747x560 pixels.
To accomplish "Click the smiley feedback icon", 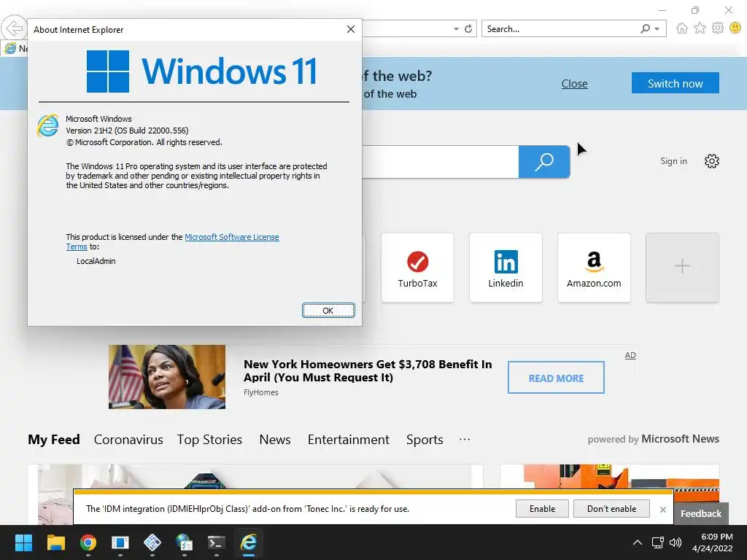I will [x=735, y=28].
